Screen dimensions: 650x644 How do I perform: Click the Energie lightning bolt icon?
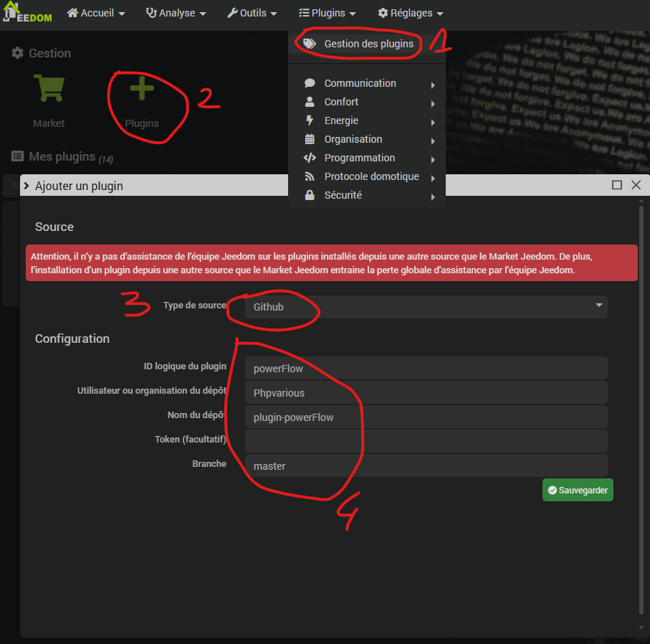point(310,120)
